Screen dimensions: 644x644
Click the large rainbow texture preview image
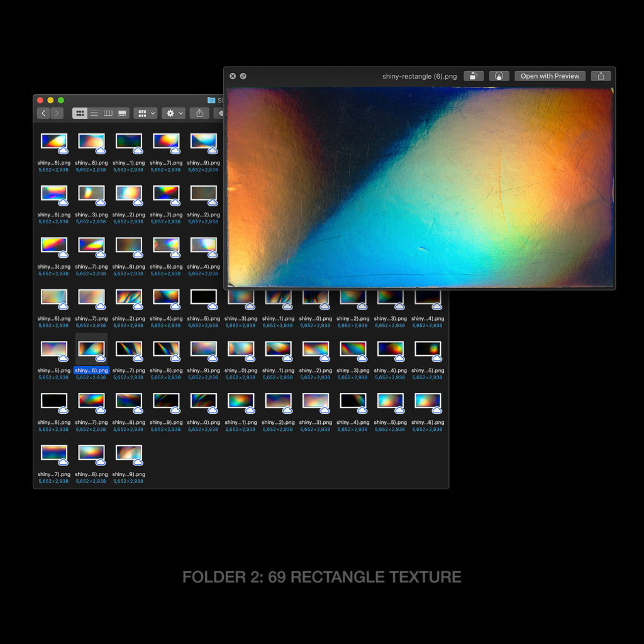419,187
